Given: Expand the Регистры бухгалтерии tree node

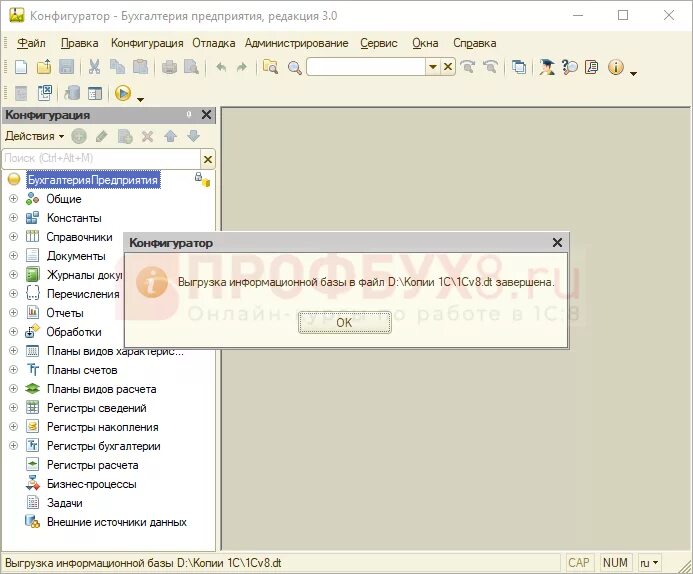Looking at the screenshot, I should tap(13, 446).
